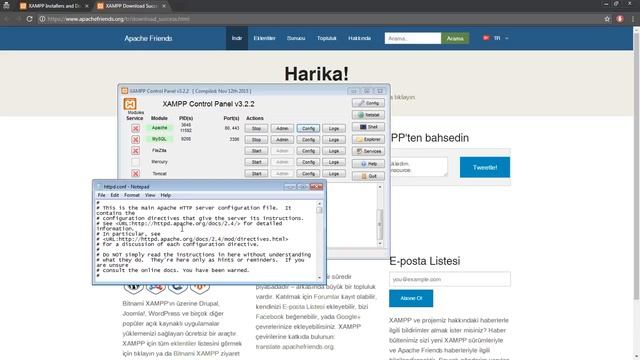
Task: Open Mercury Config dropdown
Action: (308, 162)
